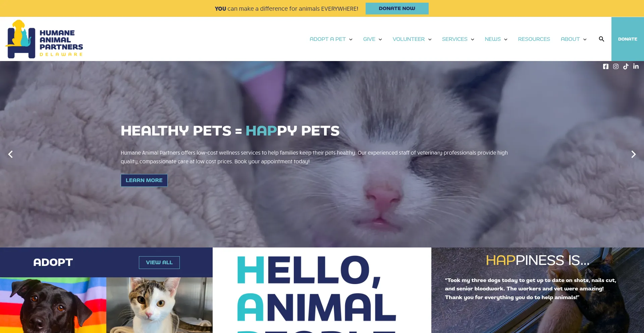Open the Services dropdown chevron

point(473,39)
